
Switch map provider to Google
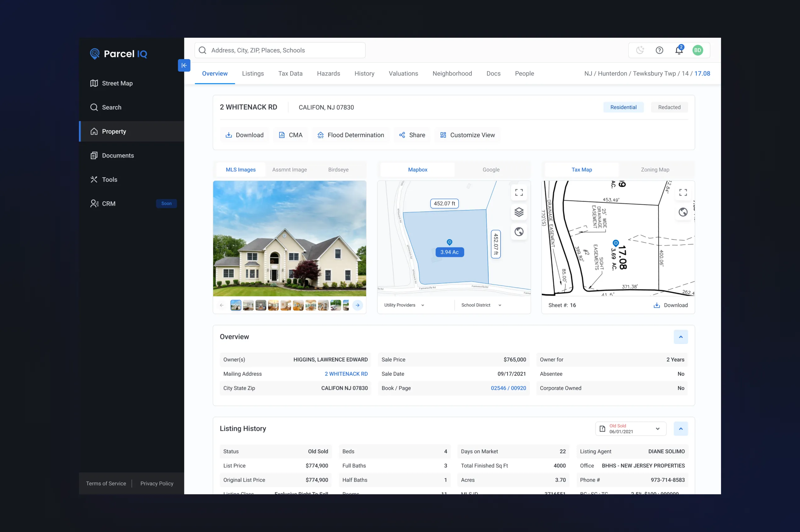(x=491, y=170)
